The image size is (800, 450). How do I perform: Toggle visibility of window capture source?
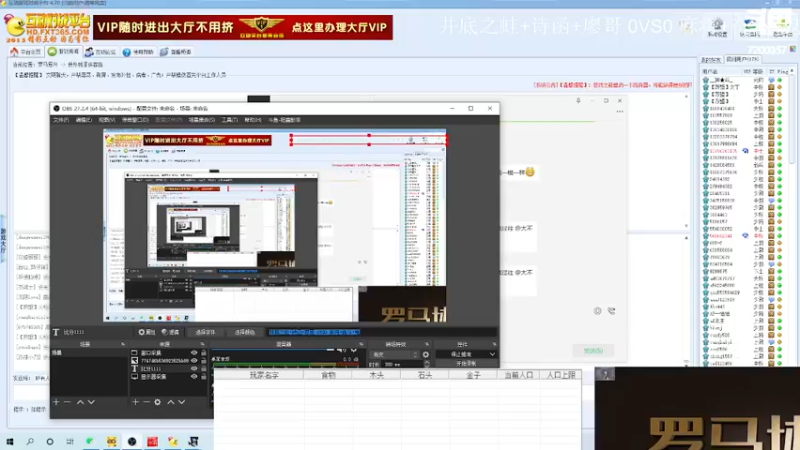pyautogui.click(x=194, y=353)
